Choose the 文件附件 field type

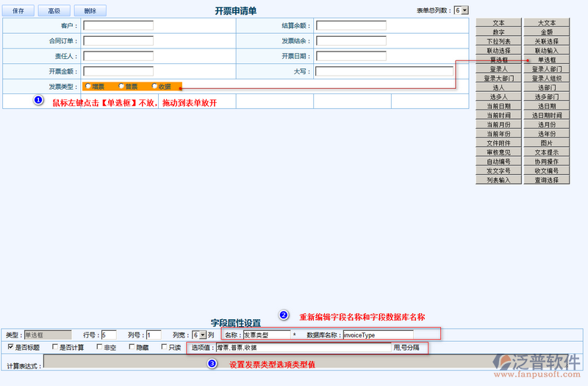498,143
